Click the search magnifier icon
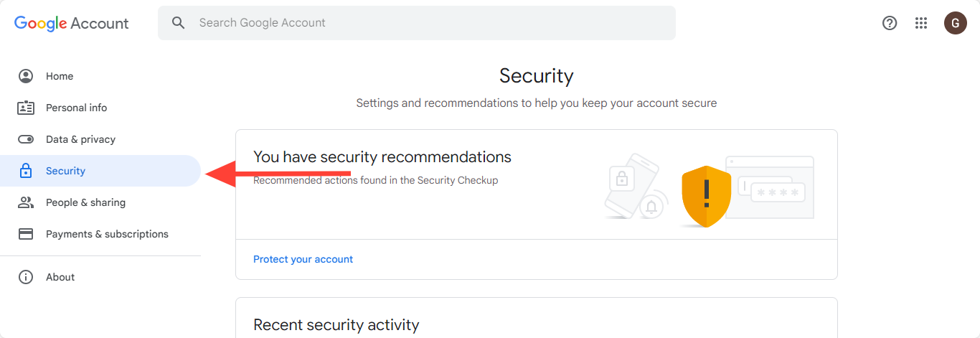 (x=179, y=23)
